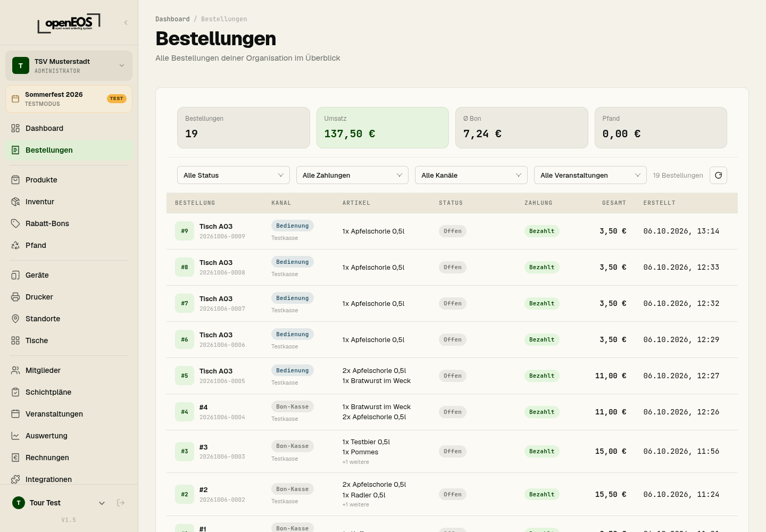Click '1x Bratwurst im Weck' in order #4
Image resolution: width=766 pixels, height=532 pixels.
pos(377,407)
